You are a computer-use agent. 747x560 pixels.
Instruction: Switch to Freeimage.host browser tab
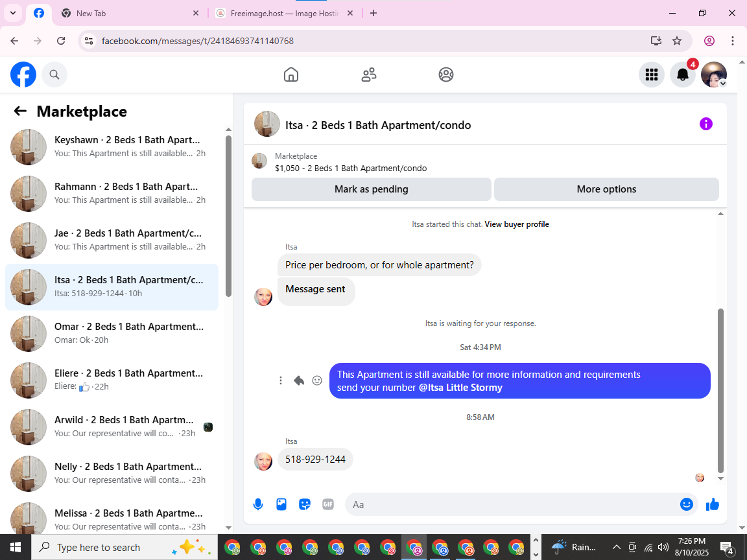[x=285, y=14]
